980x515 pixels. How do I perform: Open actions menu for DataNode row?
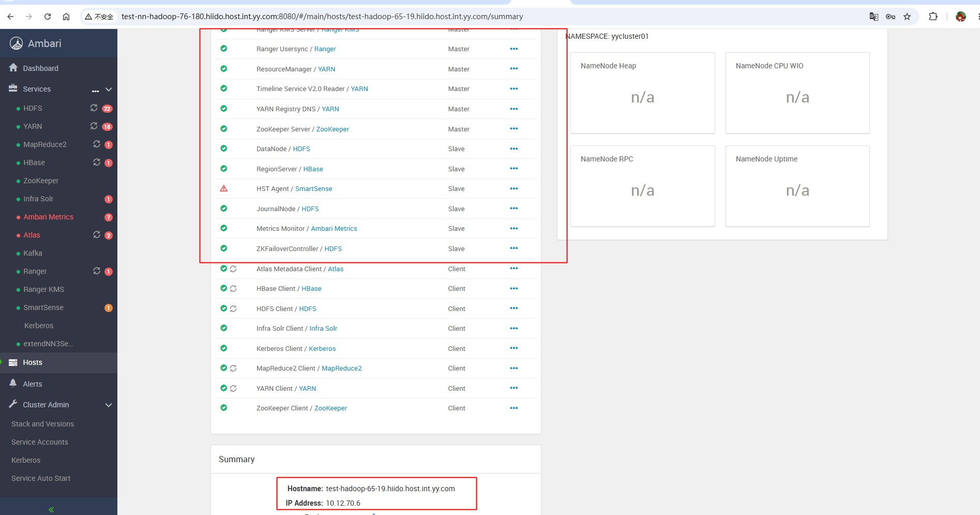coord(514,149)
